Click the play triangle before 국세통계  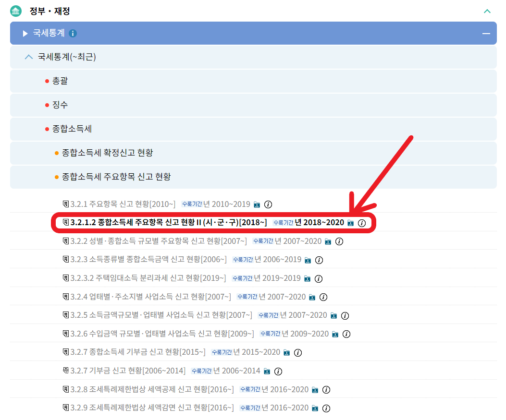(x=25, y=34)
